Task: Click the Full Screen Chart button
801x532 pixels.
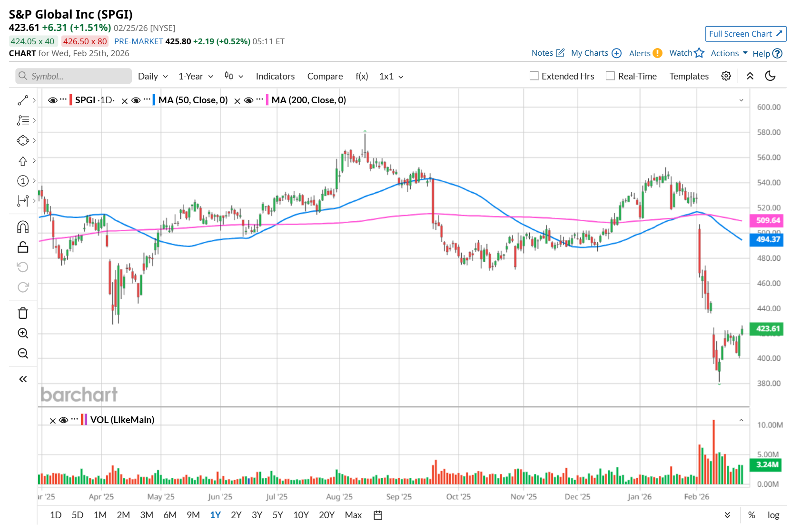Action: tap(745, 34)
